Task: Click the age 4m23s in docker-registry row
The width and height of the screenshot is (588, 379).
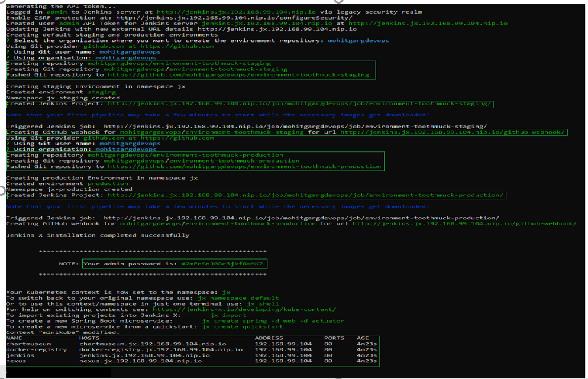Action: pos(367,349)
